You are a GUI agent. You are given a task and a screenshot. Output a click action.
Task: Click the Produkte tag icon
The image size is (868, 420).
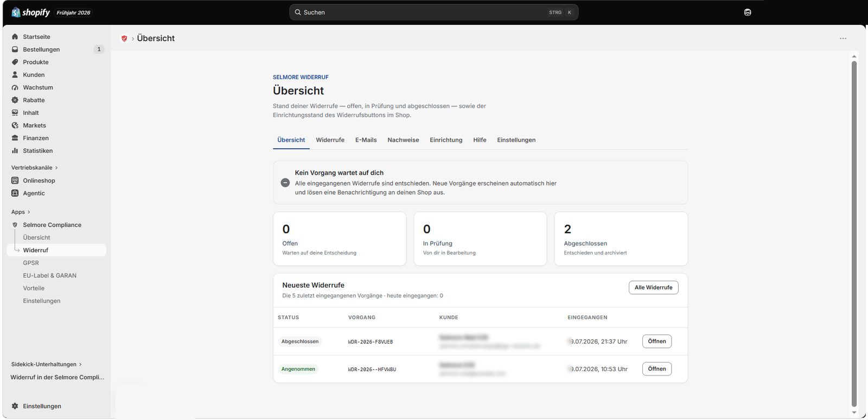pyautogui.click(x=15, y=62)
